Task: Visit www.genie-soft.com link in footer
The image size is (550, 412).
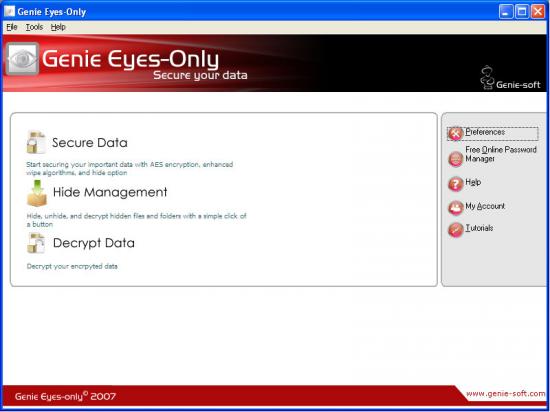Action: (x=505, y=394)
